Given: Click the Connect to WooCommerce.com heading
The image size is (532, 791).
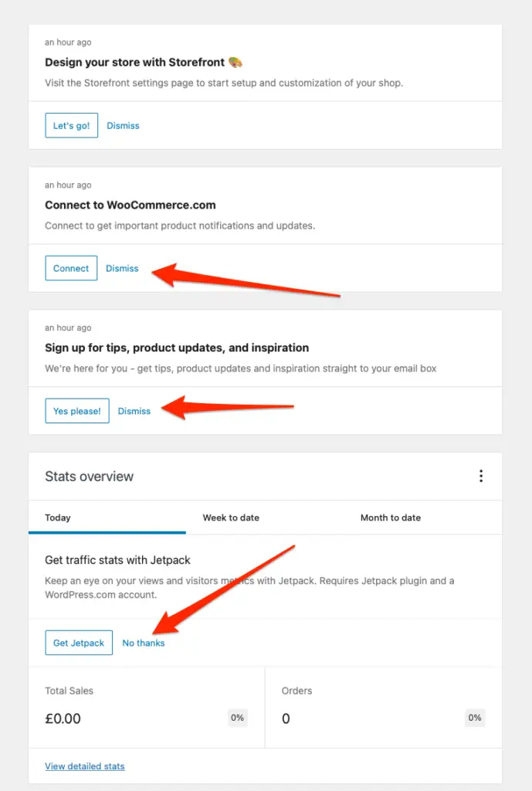Looking at the screenshot, I should 130,205.
